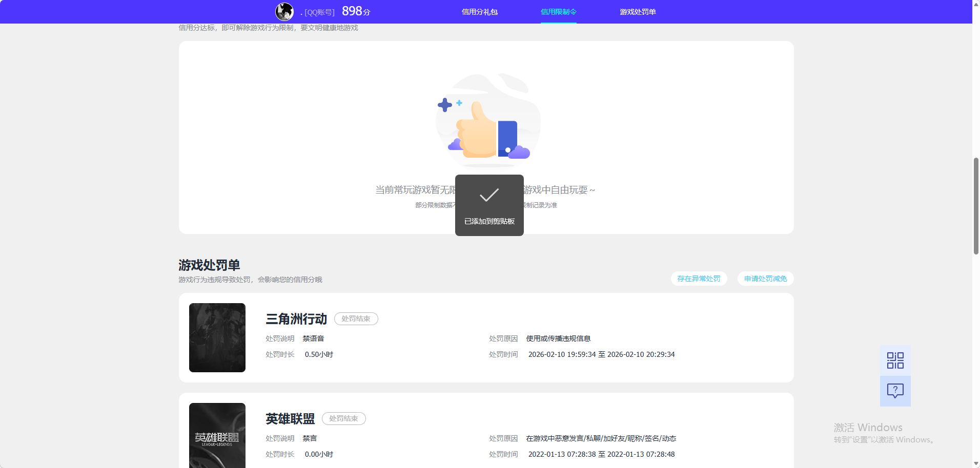Click the [QQ账号] label
This screenshot has width=980, height=468.
[319, 12]
